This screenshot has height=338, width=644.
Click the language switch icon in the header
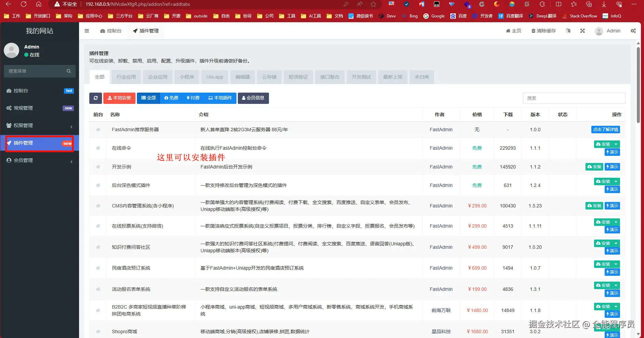[x=568, y=31]
